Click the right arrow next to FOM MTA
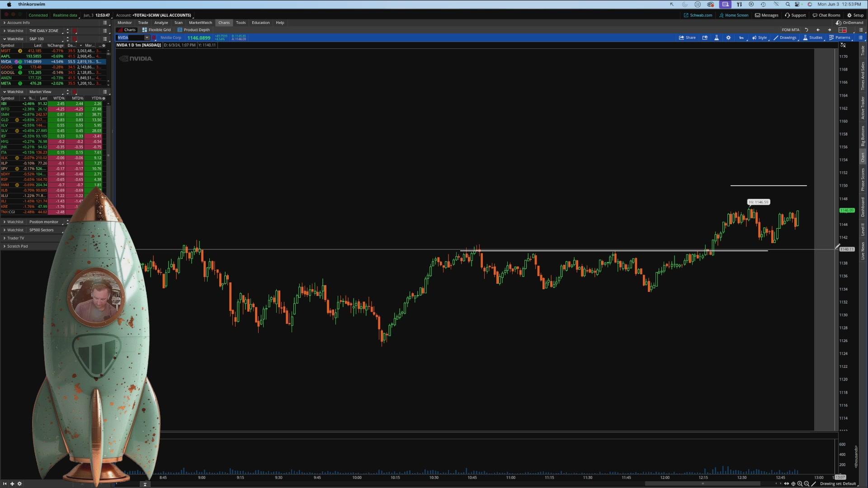The width and height of the screenshot is (868, 488). (830, 30)
